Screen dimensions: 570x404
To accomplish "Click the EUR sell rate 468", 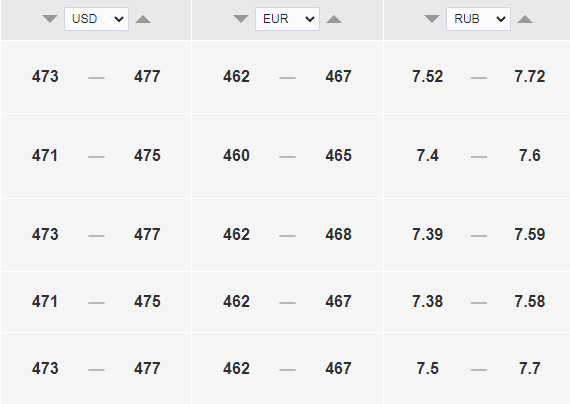I will pyautogui.click(x=338, y=235).
